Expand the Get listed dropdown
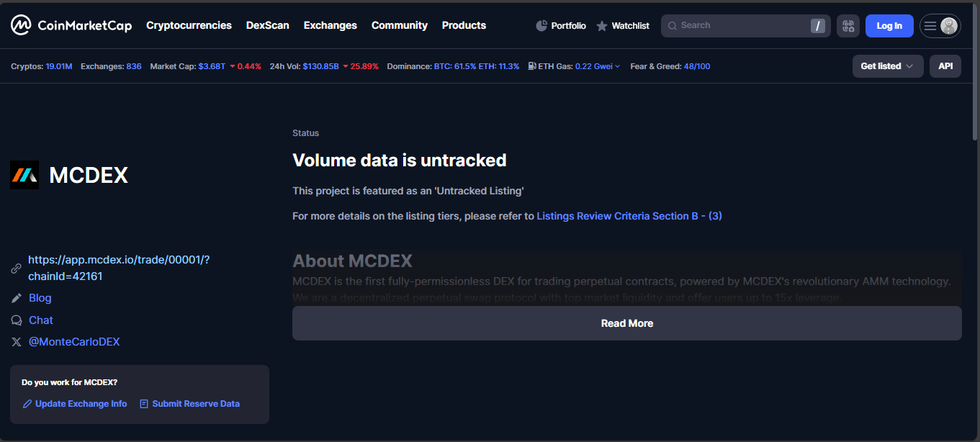The image size is (980, 442). (x=887, y=66)
